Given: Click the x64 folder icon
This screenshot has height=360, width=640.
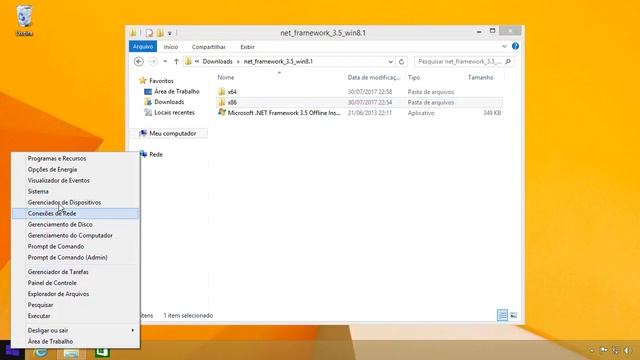Looking at the screenshot, I should [x=222, y=91].
